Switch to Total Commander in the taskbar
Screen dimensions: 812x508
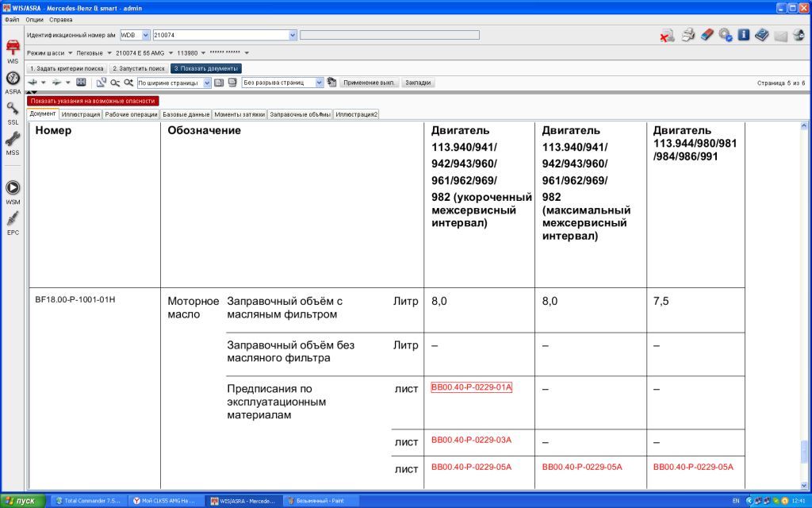tap(88, 501)
